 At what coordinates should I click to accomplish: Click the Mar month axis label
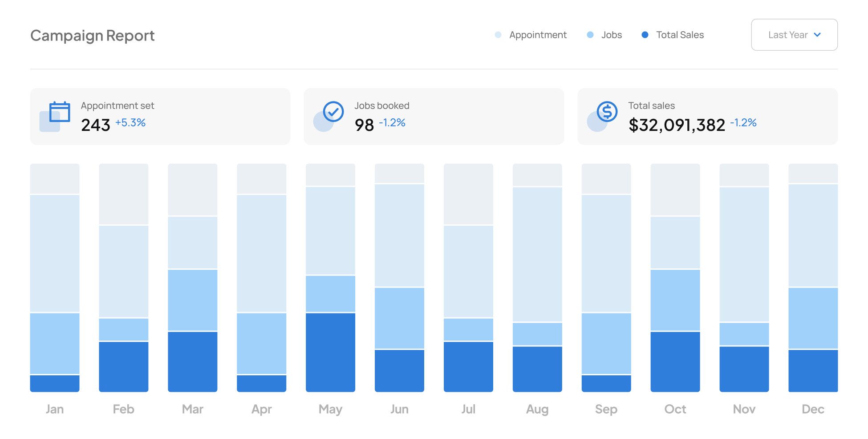point(193,409)
